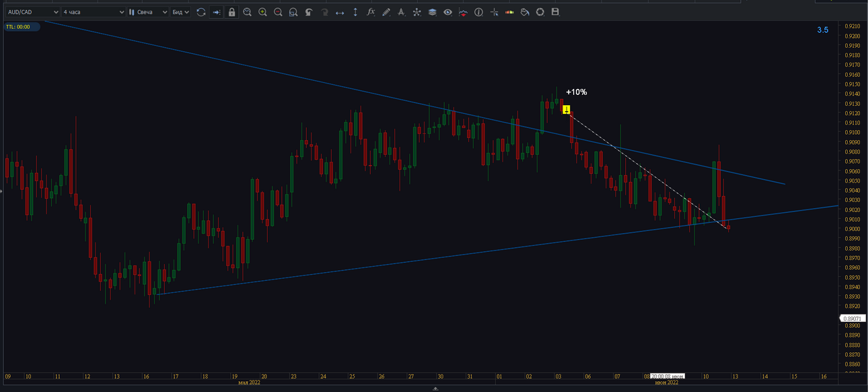The width and height of the screenshot is (868, 392).
Task: Toggle chart auto-shift arrow button
Action: click(216, 12)
